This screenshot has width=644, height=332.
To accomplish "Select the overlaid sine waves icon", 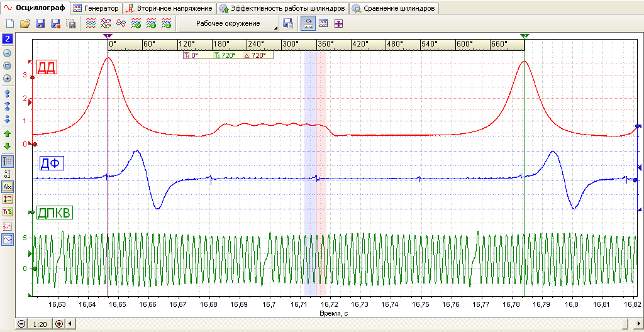I will point(121,23).
